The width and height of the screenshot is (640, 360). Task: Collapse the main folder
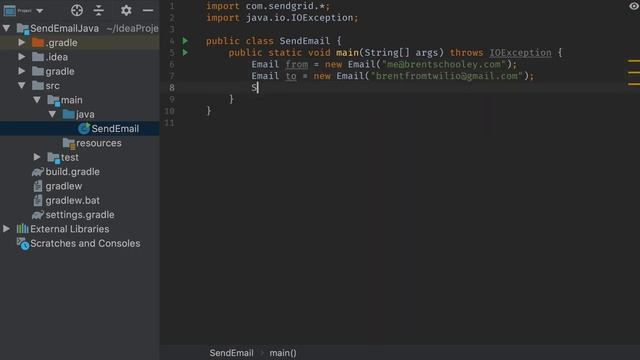coord(37,100)
